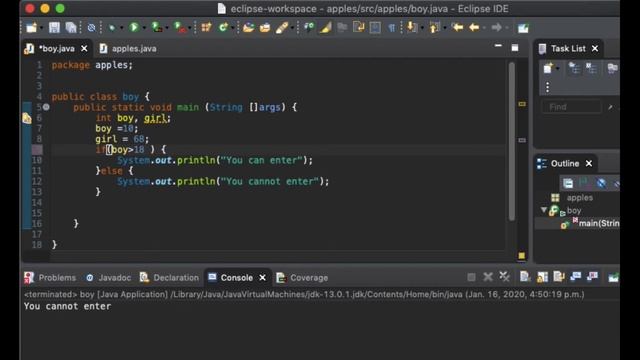The image size is (640, 360).
Task: Click the Open Task folder icon
Action: pos(265,28)
